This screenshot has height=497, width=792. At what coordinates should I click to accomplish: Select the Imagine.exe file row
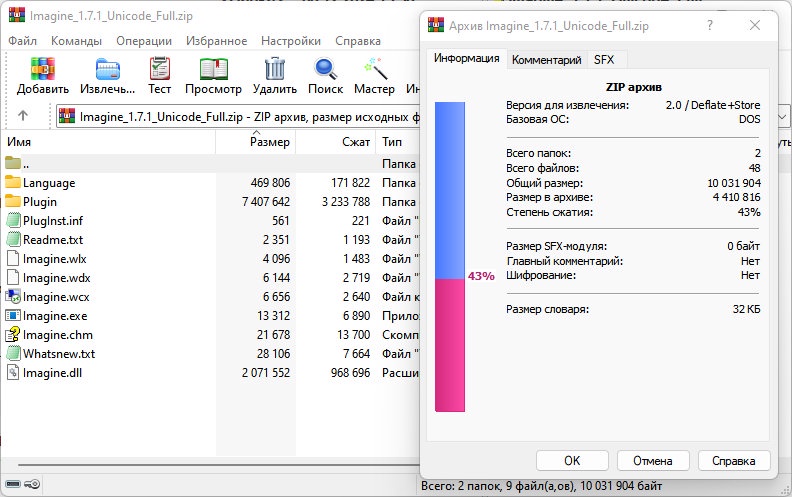click(54, 316)
